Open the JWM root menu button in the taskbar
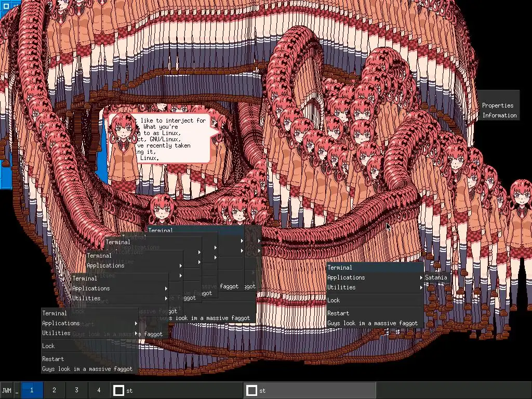This screenshot has height=399, width=532. tap(6, 391)
